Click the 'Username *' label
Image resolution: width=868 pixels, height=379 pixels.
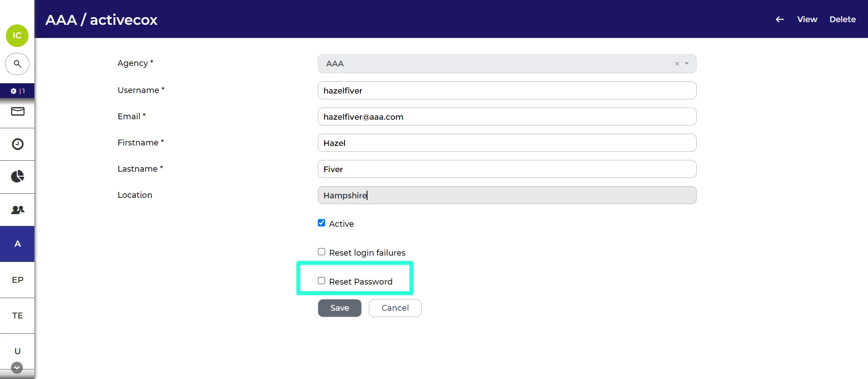tap(141, 90)
